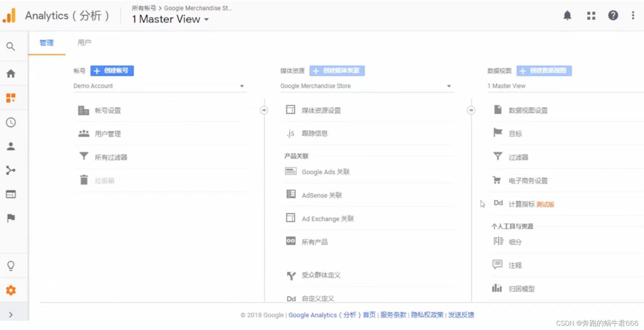Open the 1 Master View column selector
Image resolution: width=644 pixels, height=330 pixels.
[566, 86]
